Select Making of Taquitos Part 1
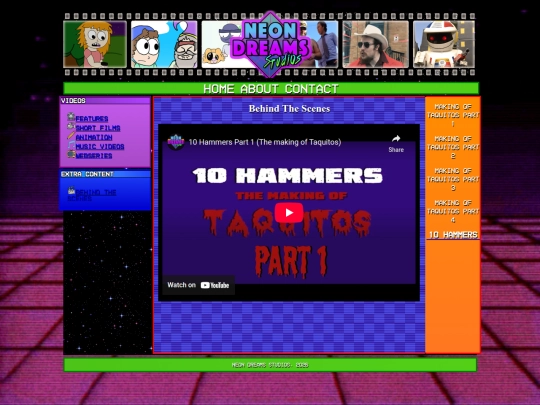Screen dimensions: 540x405 (453, 115)
